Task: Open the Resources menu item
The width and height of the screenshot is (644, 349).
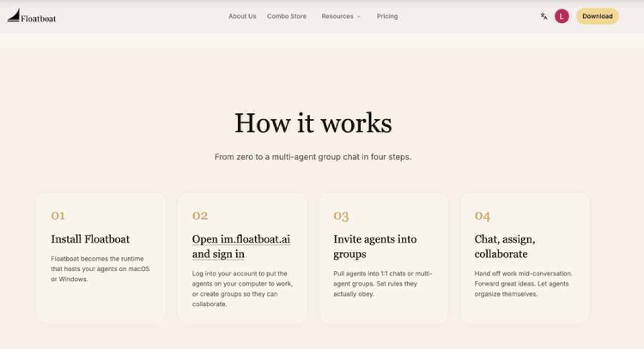Action: click(x=337, y=17)
